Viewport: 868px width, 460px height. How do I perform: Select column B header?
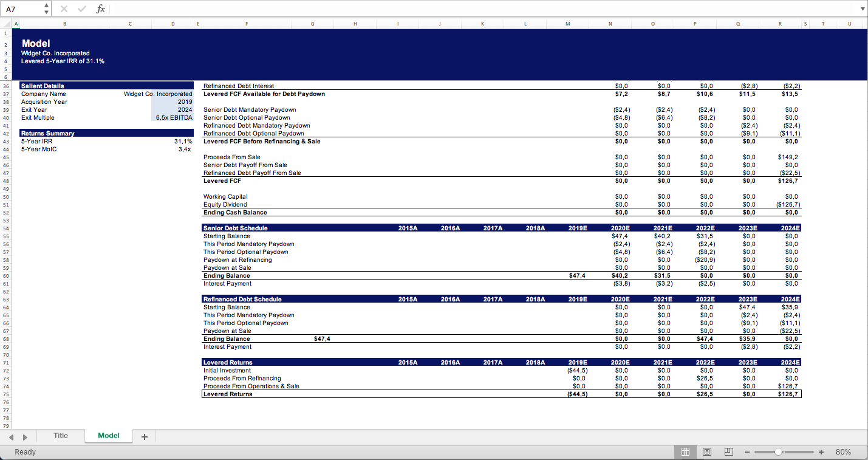tap(64, 24)
